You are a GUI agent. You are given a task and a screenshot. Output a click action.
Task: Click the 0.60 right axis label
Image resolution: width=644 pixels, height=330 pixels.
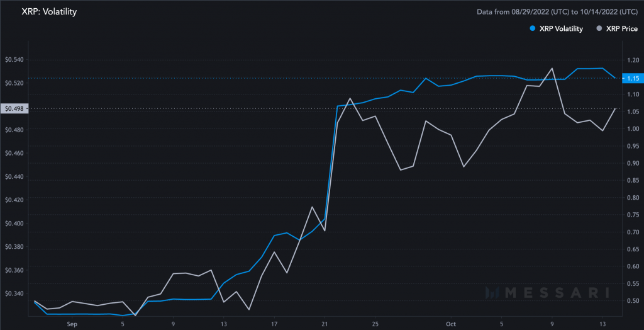pos(633,266)
